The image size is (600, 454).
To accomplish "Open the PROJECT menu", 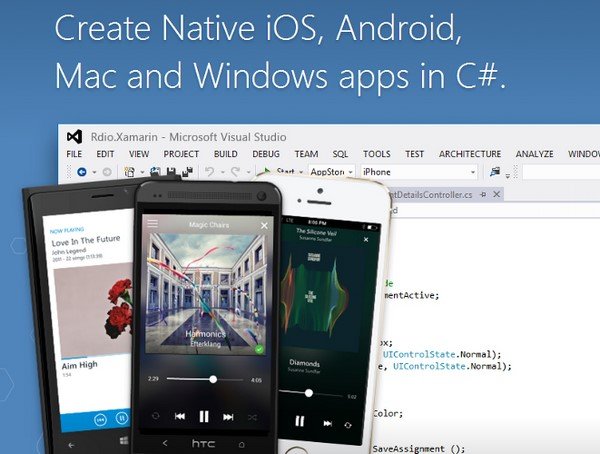I will (x=181, y=154).
